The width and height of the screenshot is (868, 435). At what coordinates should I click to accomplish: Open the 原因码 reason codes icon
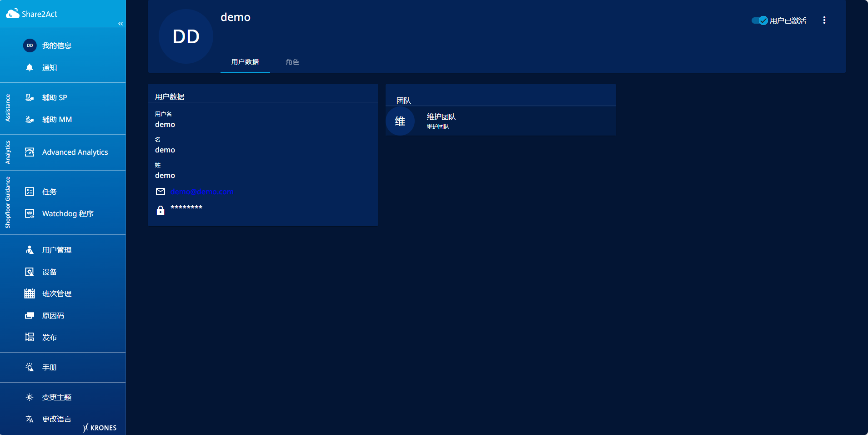[30, 315]
